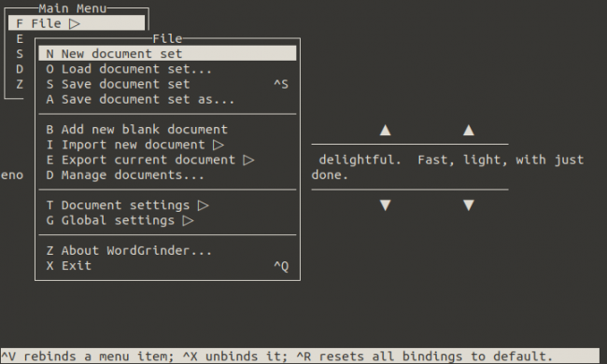Choose Exit from File menu

167,266
